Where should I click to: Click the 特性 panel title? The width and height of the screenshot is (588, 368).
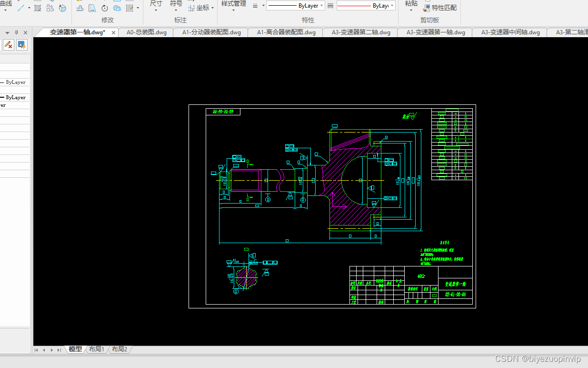[x=308, y=20]
